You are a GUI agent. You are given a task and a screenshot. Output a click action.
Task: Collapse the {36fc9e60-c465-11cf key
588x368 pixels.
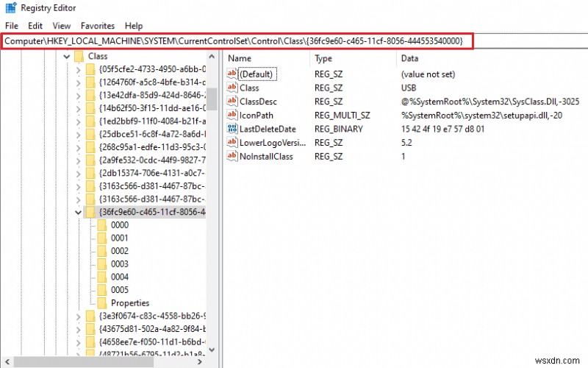78,213
